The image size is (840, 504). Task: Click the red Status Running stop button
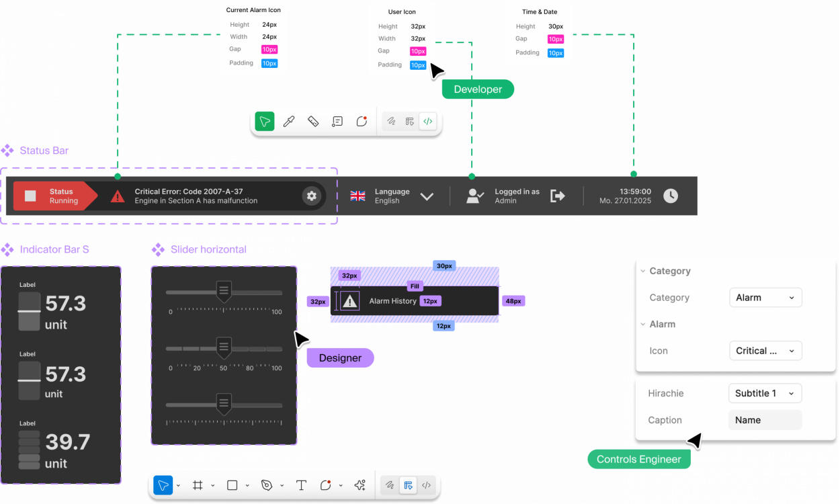pyautogui.click(x=31, y=196)
